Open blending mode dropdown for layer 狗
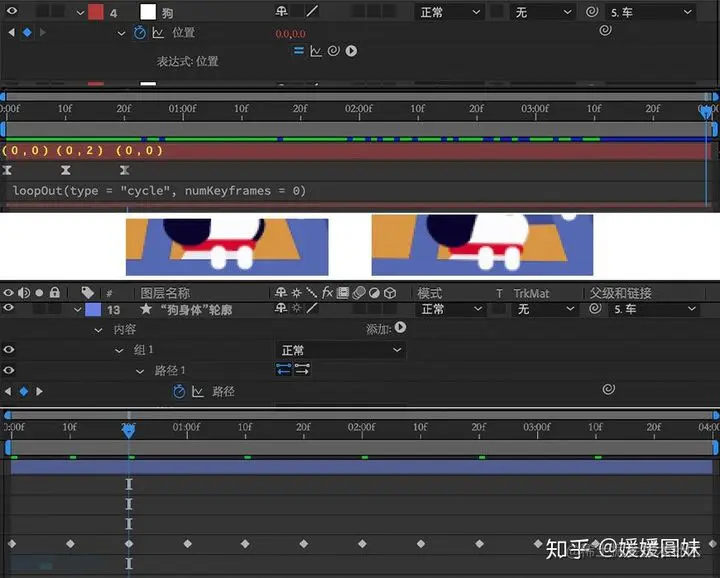The image size is (720, 578). (x=449, y=12)
